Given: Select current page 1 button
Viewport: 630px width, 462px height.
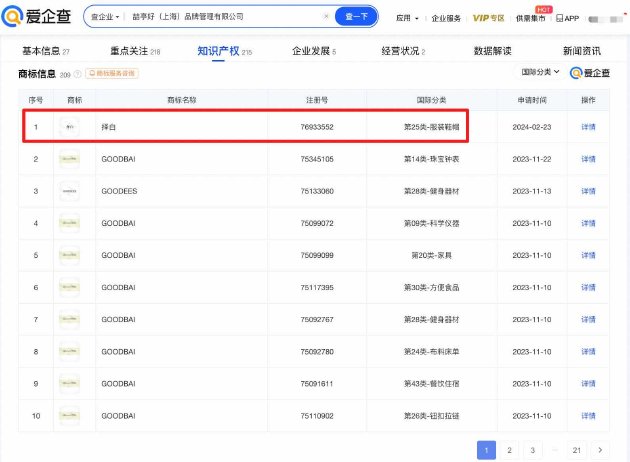Looking at the screenshot, I should 486,450.
